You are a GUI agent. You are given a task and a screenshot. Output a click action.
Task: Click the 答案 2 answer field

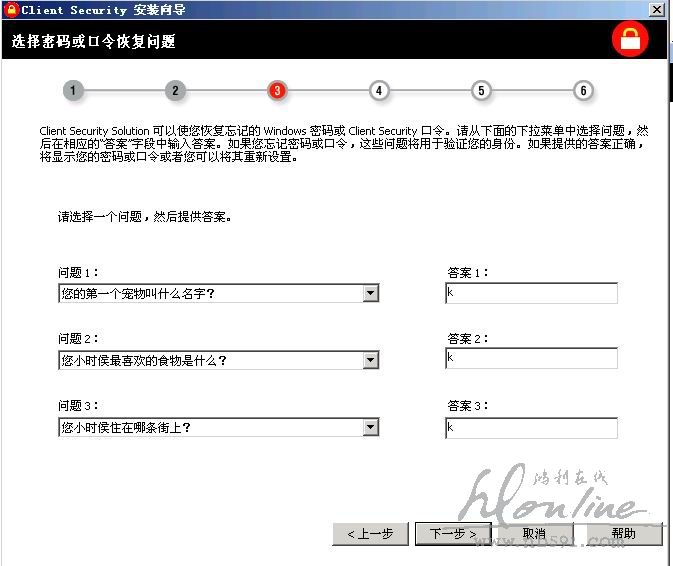531,358
